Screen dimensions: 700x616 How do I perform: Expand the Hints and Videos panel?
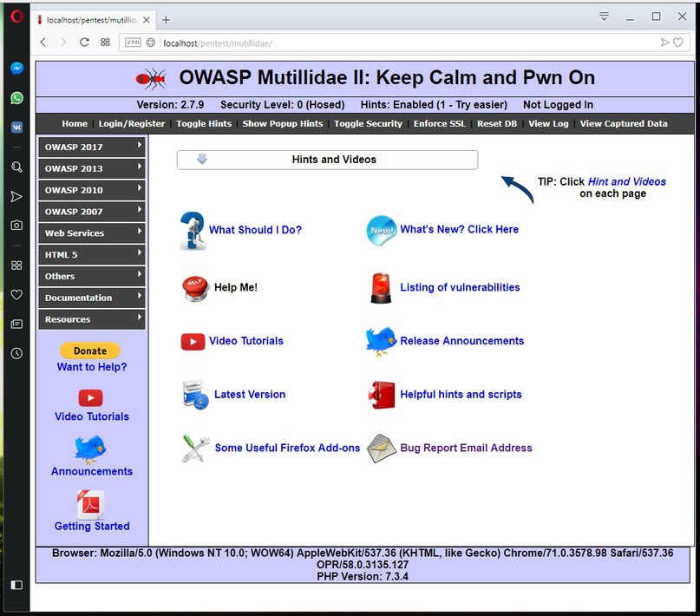pos(327,160)
